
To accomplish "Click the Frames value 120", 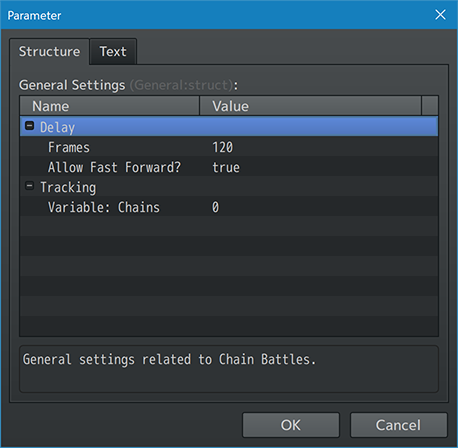I will pos(223,147).
